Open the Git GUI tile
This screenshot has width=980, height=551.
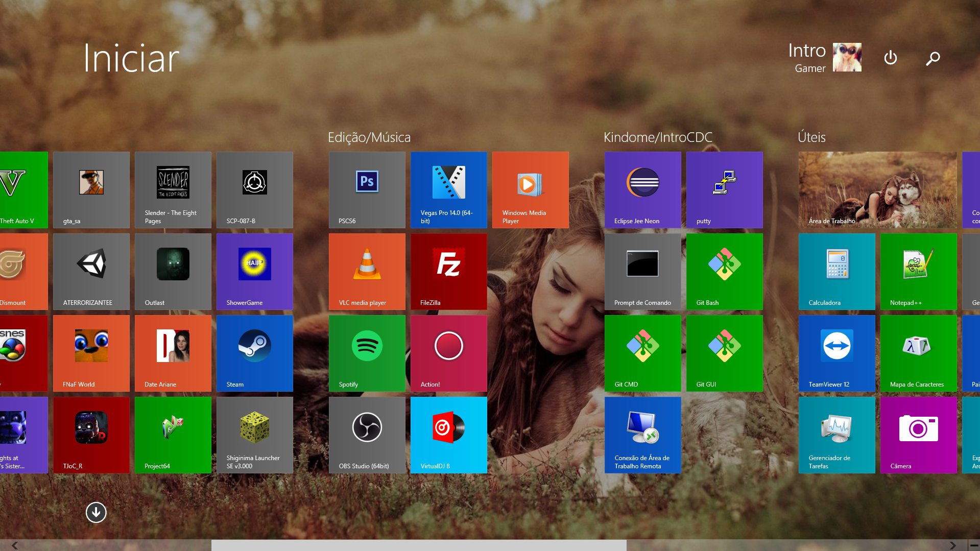[x=725, y=353]
